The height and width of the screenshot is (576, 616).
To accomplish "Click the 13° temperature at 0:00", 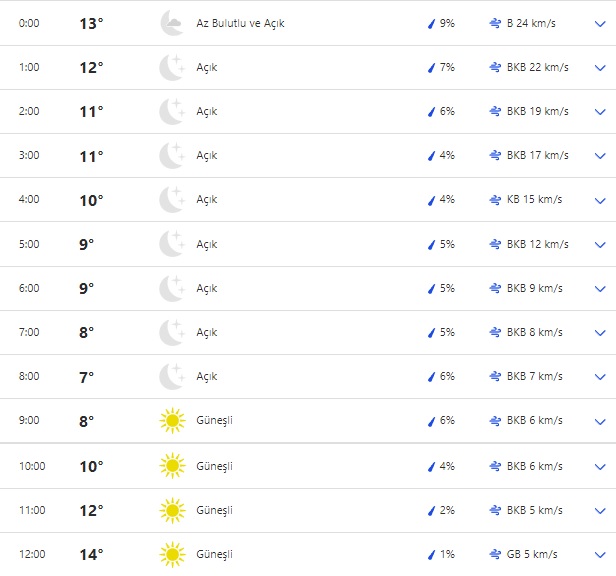I will [91, 23].
